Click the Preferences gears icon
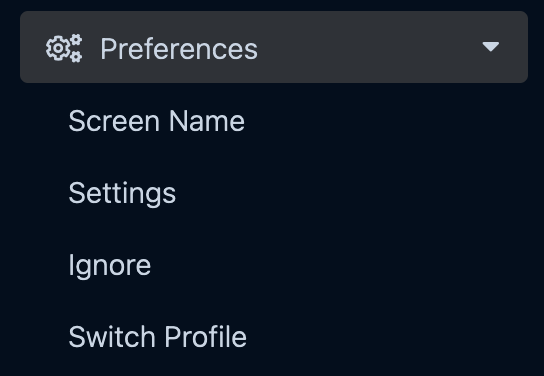The width and height of the screenshot is (544, 376). 64,48
